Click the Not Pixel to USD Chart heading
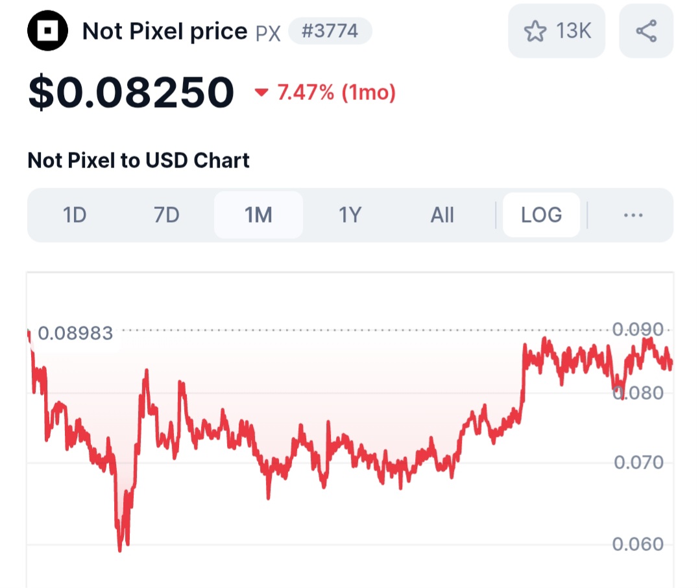Screen dimensions: 700x588 click(138, 160)
